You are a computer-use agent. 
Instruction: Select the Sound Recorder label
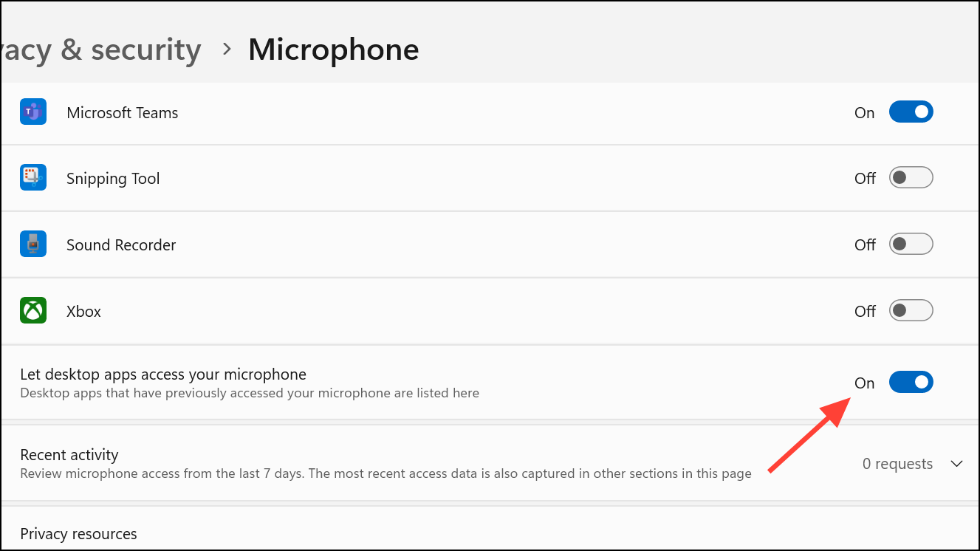(x=121, y=245)
